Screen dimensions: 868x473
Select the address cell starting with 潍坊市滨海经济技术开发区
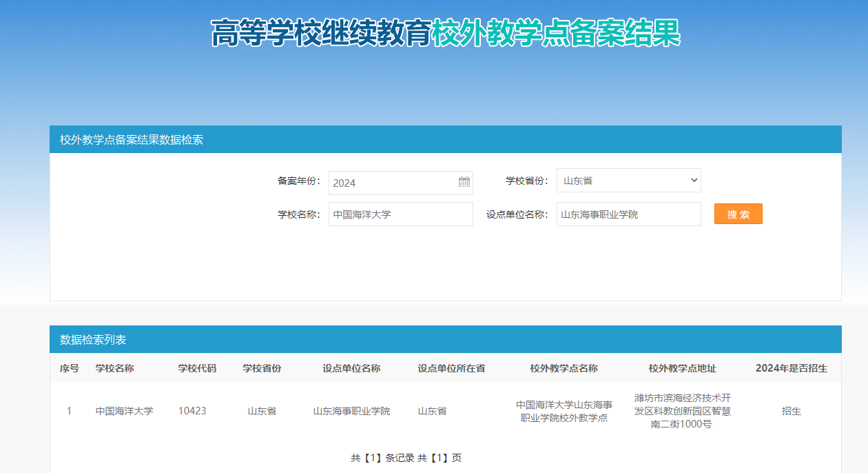click(682, 411)
